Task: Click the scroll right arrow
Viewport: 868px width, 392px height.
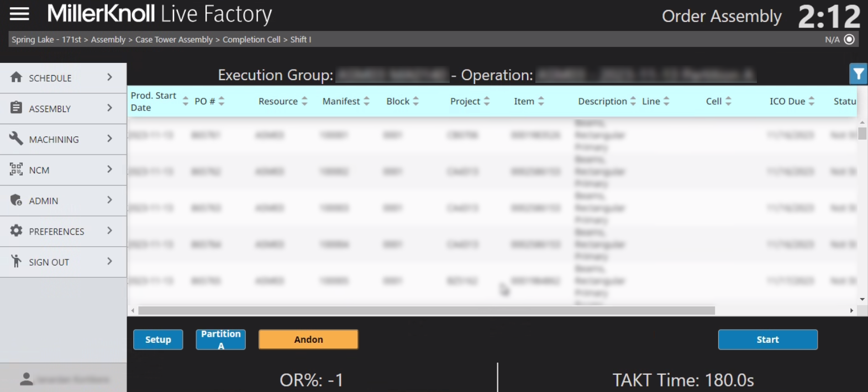Action: click(851, 311)
